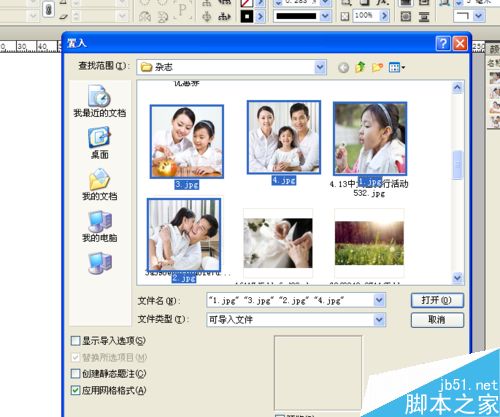Screen dimensions: 500x417
Task: Click the stroke none swatch in toolbar
Action: click(x=247, y=3)
